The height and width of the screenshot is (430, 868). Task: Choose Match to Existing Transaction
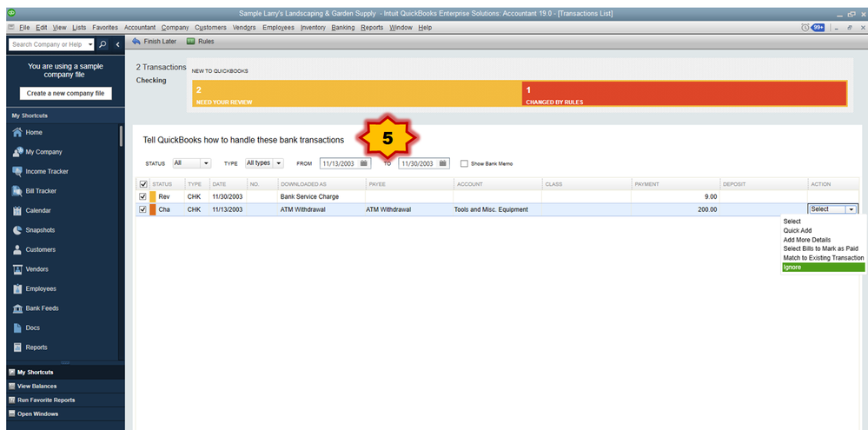823,258
